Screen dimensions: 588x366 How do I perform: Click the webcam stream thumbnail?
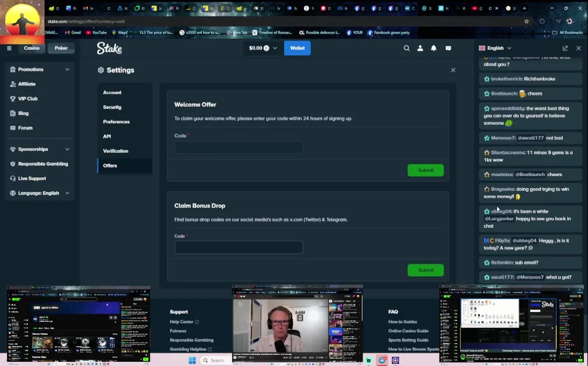297,324
